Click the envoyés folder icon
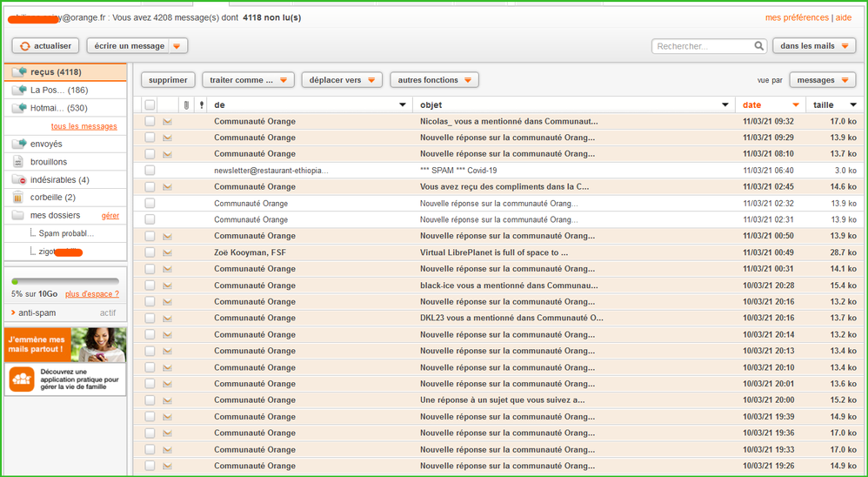Viewport: 868px width, 477px height. tap(19, 144)
